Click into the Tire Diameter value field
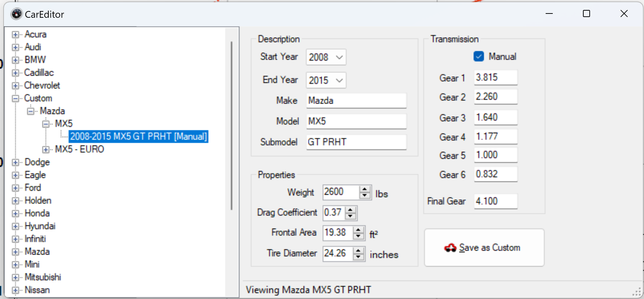This screenshot has width=644, height=299. pos(338,253)
